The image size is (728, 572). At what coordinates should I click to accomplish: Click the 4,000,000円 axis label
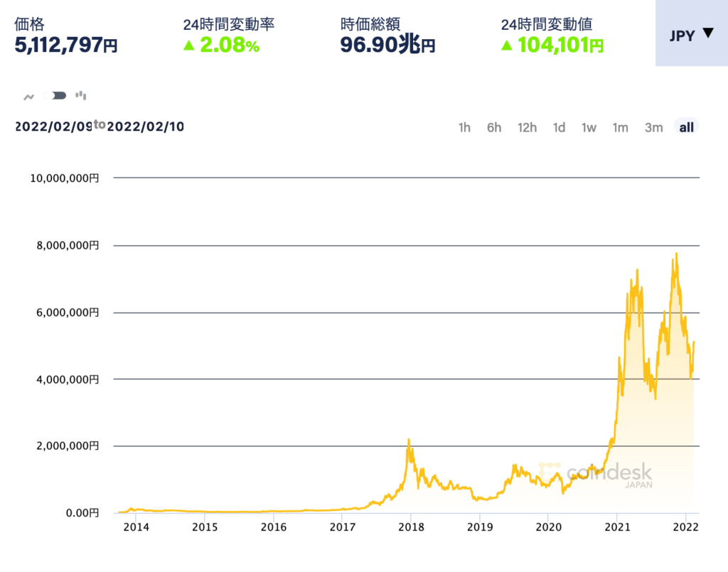[x=68, y=379]
